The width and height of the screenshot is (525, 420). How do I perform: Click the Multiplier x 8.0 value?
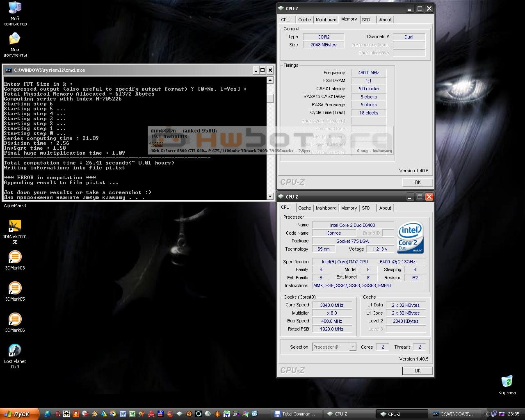pyautogui.click(x=331, y=313)
